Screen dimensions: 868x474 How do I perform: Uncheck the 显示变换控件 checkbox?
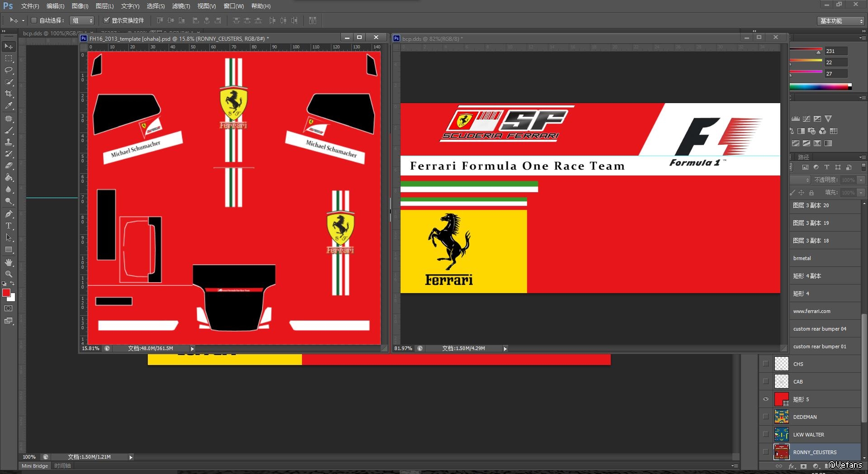point(107,20)
